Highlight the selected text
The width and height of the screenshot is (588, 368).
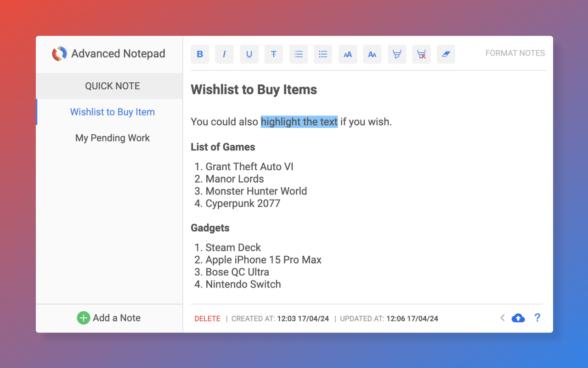point(397,54)
